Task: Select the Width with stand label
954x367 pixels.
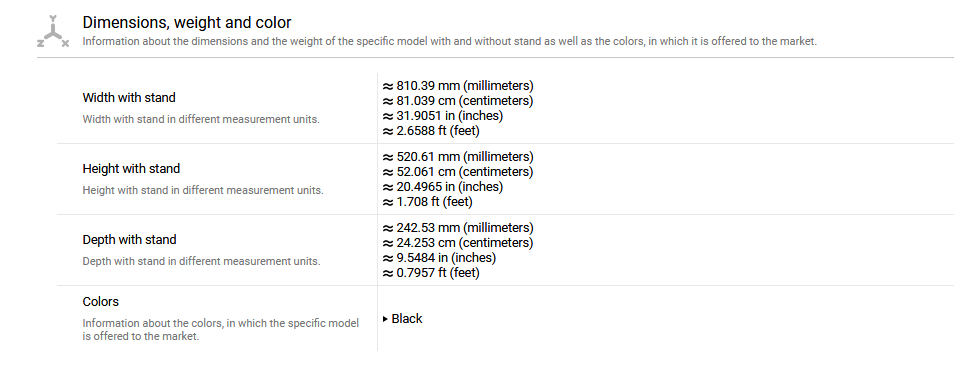Action: coord(129,97)
